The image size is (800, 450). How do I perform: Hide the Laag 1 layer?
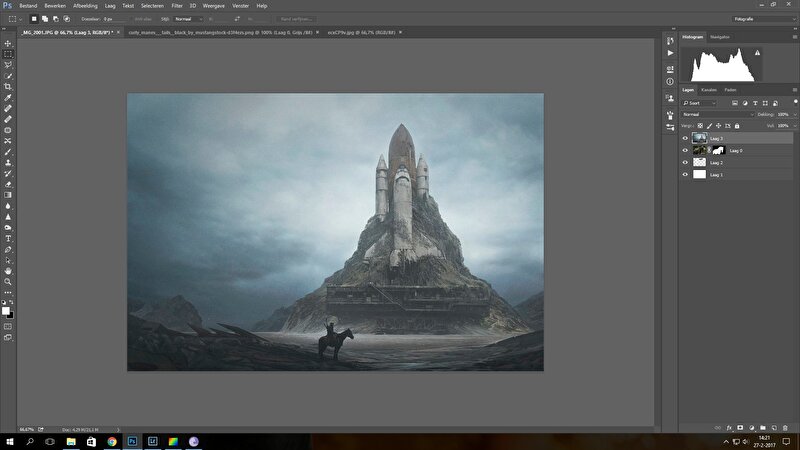[x=685, y=174]
